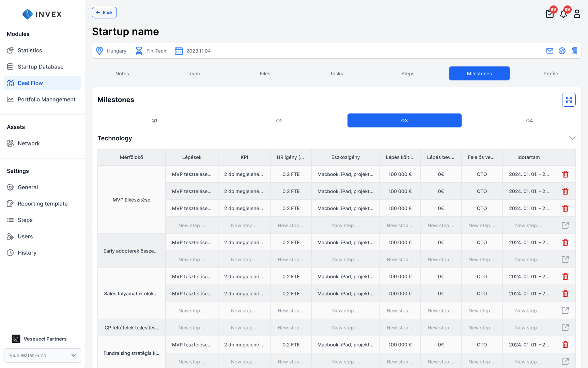Open the Blue Water Fund dropdown
Viewport: 588px width, 368px height.
(43, 355)
